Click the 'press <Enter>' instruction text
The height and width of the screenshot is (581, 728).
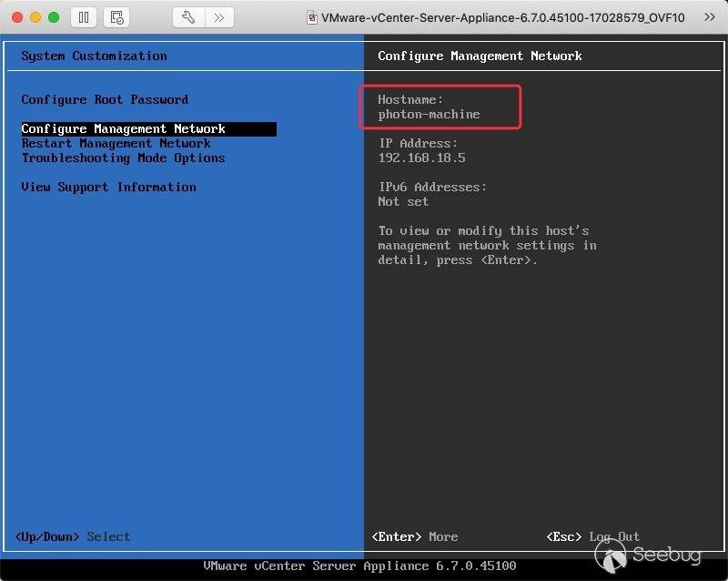[x=486, y=260]
